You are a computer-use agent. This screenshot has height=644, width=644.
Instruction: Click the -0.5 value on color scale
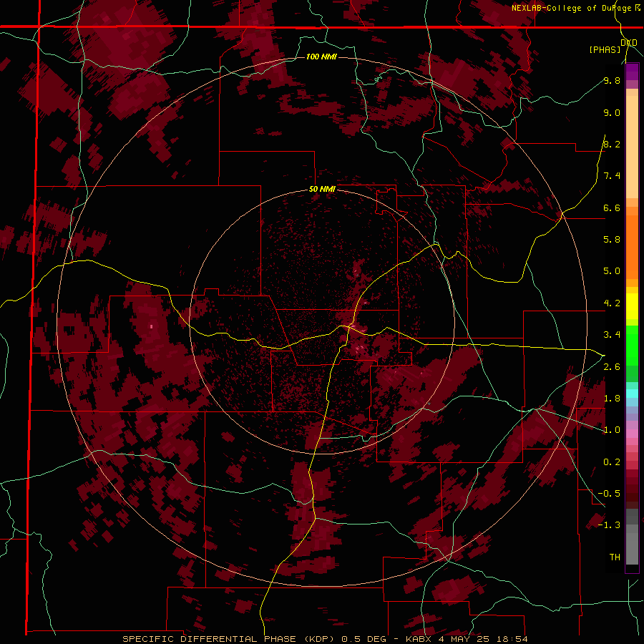pyautogui.click(x=609, y=493)
